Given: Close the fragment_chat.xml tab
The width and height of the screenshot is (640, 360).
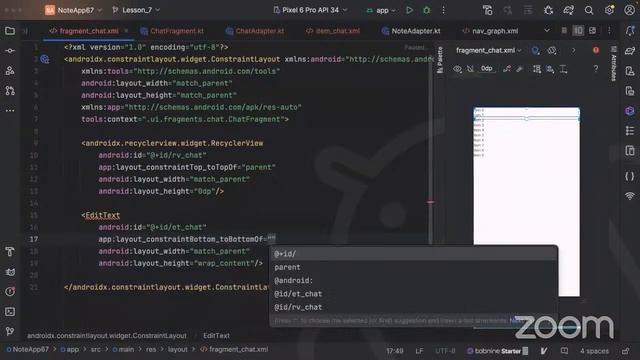Looking at the screenshot, I should click(x=126, y=31).
